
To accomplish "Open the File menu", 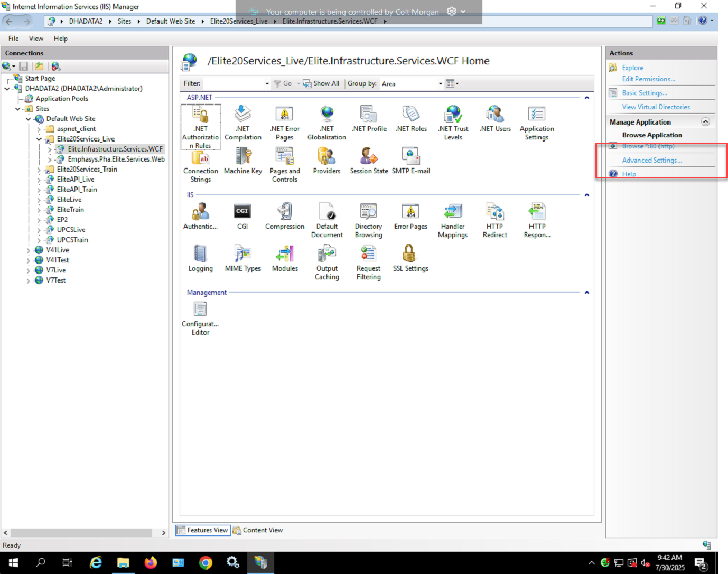I will (x=14, y=39).
